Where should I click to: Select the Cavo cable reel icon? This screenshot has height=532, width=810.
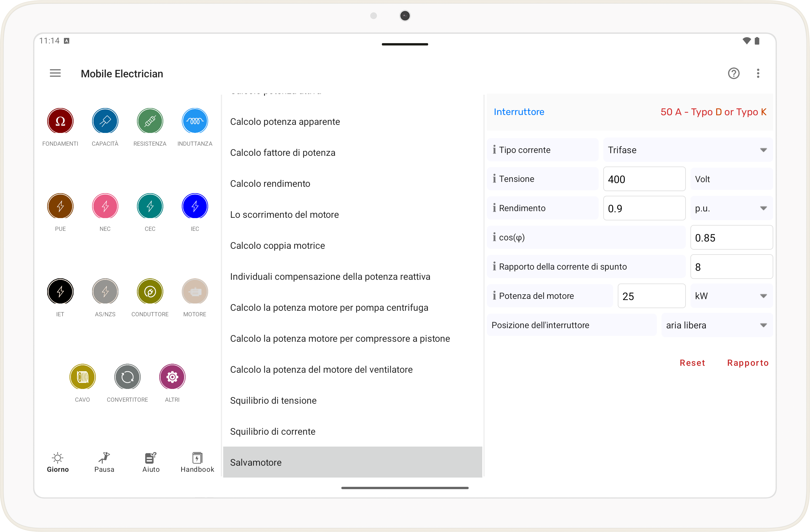point(83,377)
